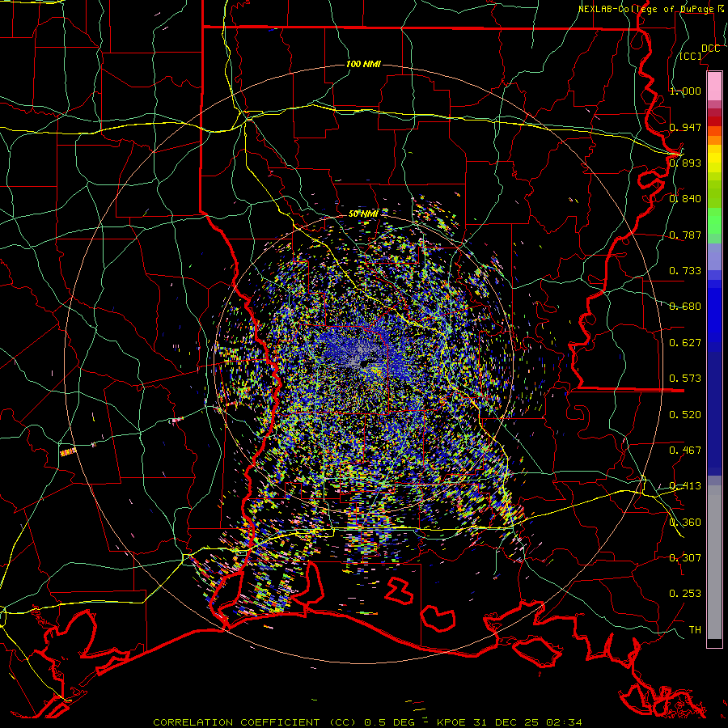Select the 0.360 scale label
The image size is (728, 728).
pyautogui.click(x=685, y=523)
